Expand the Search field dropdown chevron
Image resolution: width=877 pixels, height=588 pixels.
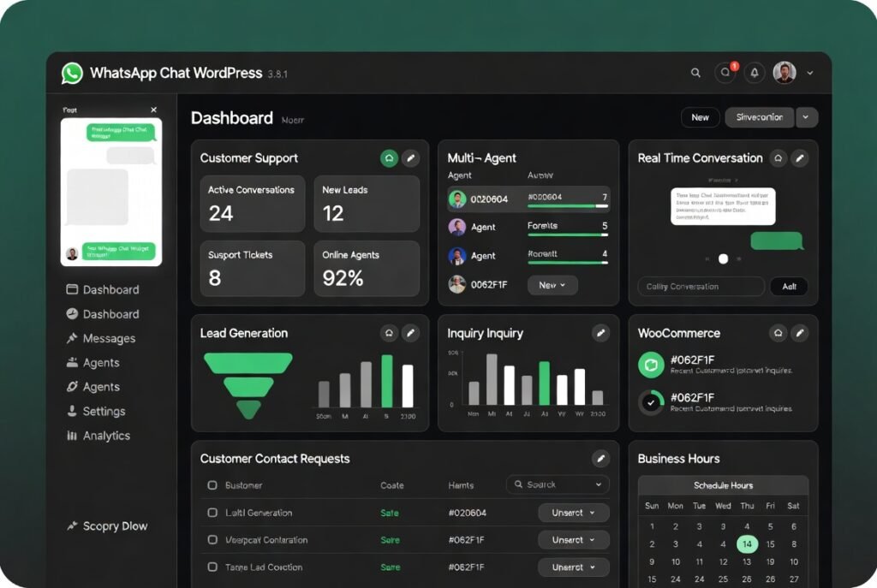pyautogui.click(x=599, y=484)
